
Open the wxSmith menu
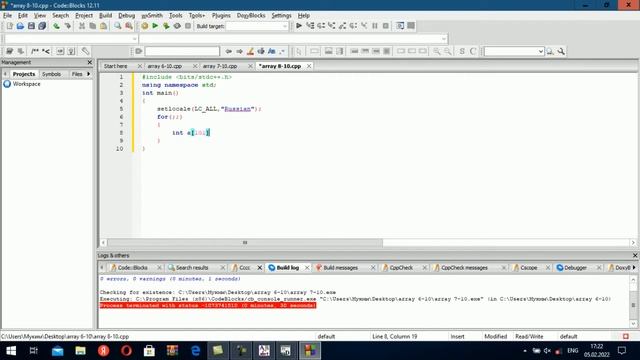(x=152, y=16)
